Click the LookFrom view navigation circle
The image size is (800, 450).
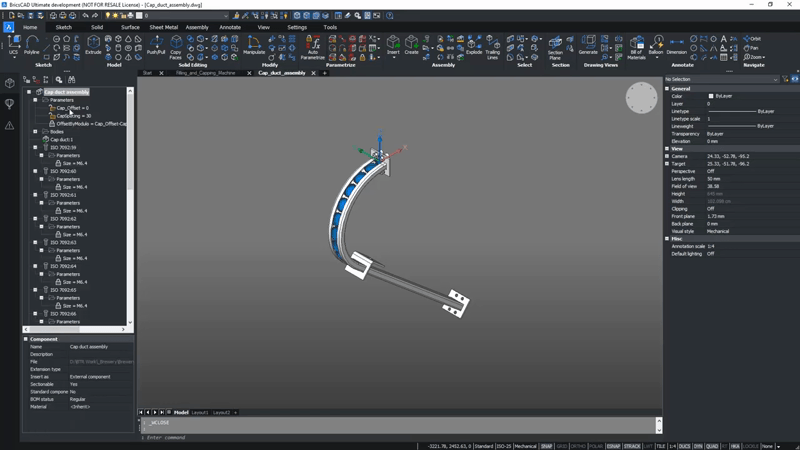(641, 98)
